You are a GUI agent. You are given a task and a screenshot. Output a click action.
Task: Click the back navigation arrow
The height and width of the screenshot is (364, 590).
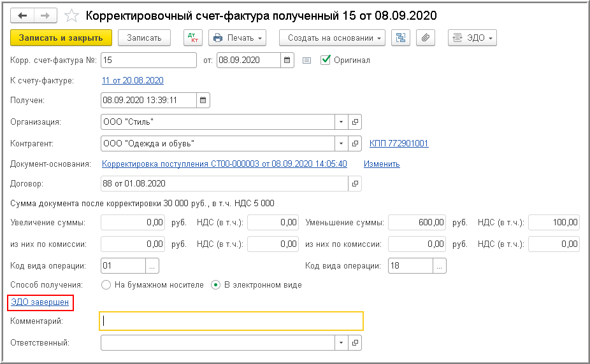22,15
